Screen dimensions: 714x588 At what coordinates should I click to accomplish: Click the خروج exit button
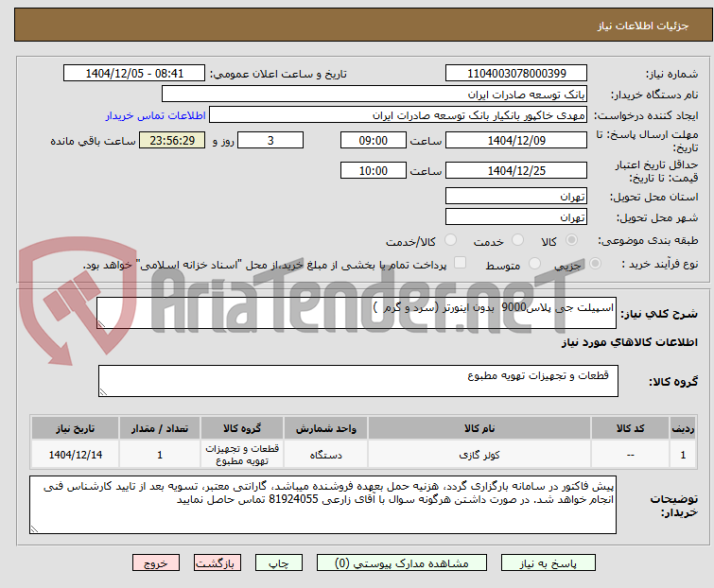point(156,563)
